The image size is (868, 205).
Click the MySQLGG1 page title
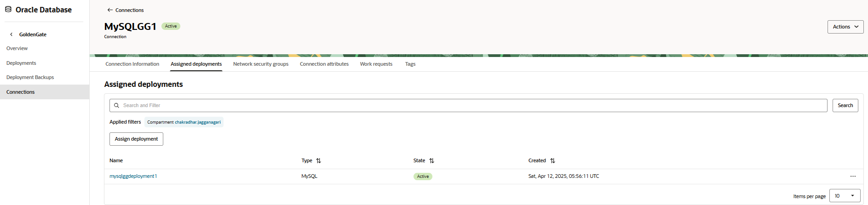tap(130, 27)
